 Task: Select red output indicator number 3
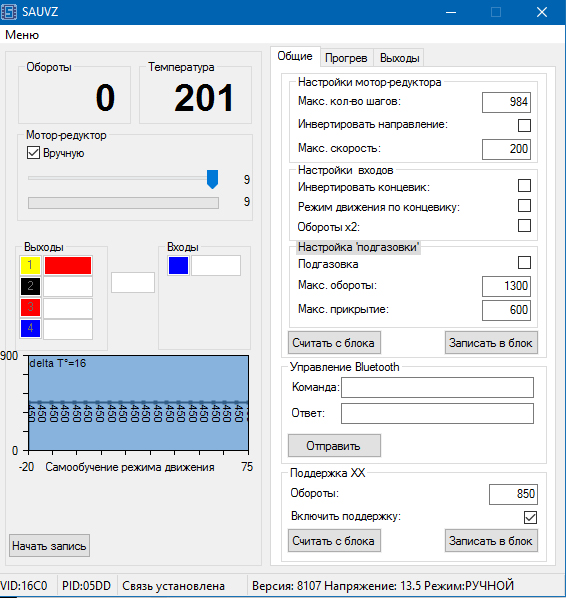click(x=31, y=307)
